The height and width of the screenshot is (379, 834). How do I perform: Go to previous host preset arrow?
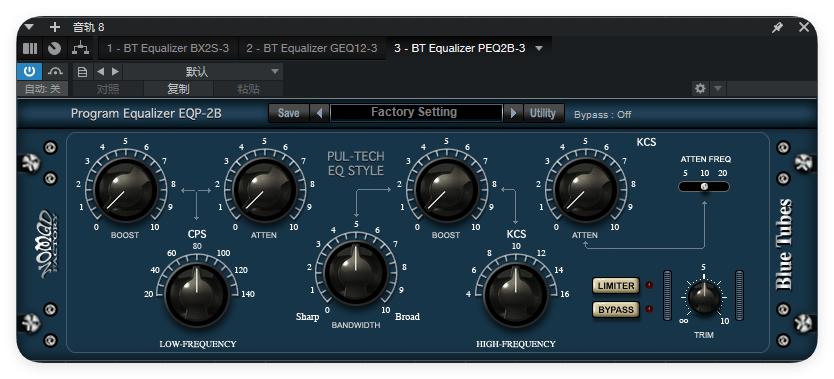pos(100,72)
